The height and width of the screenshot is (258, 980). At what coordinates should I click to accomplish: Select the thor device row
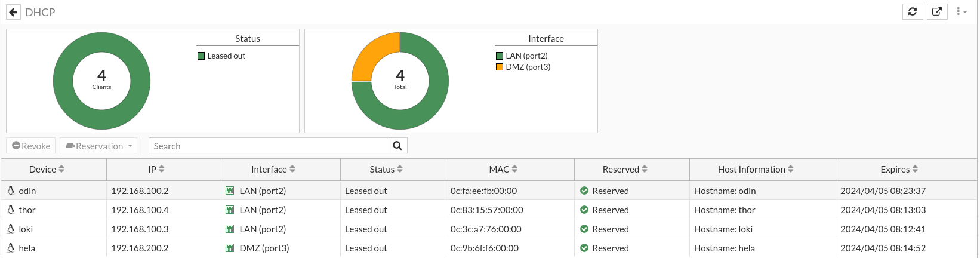(x=489, y=210)
